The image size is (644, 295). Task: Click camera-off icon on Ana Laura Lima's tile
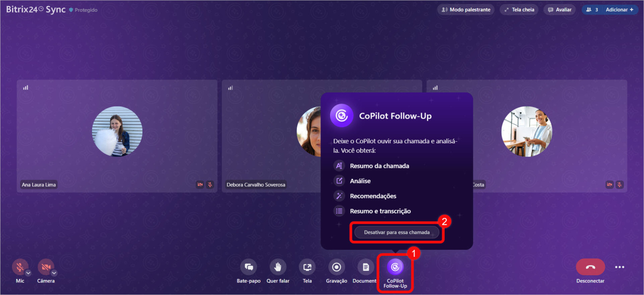point(200,185)
